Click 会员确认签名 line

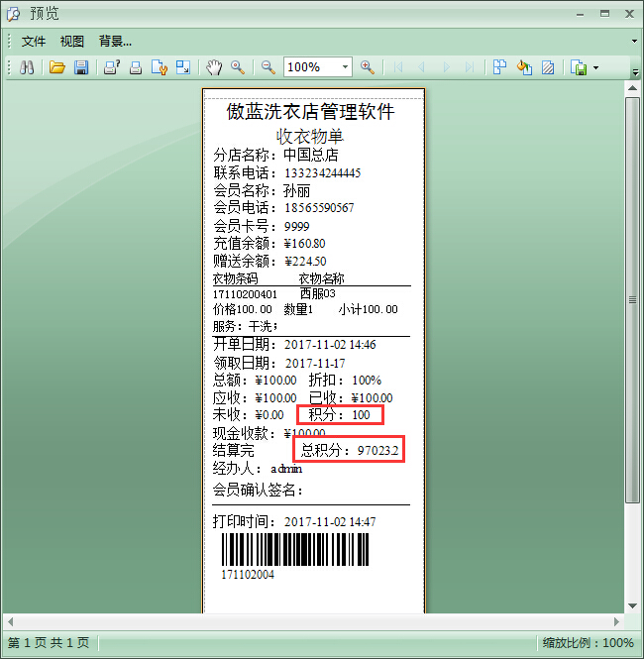[x=258, y=490]
